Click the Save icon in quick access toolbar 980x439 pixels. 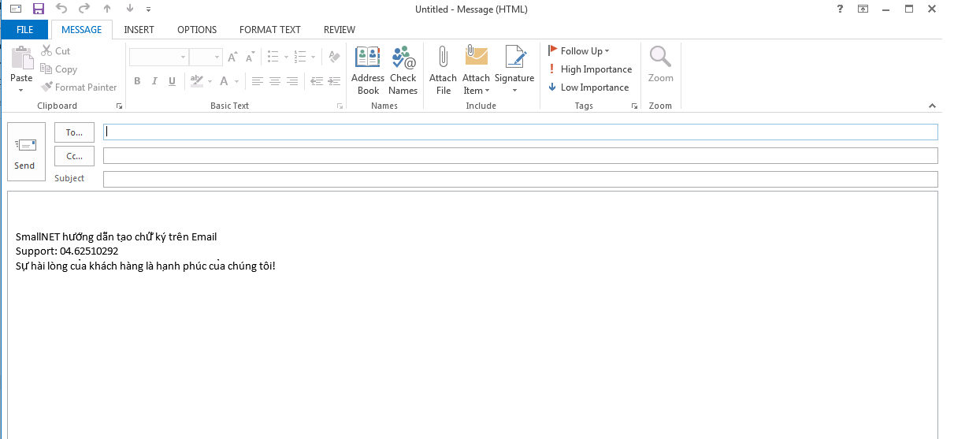[x=39, y=9]
